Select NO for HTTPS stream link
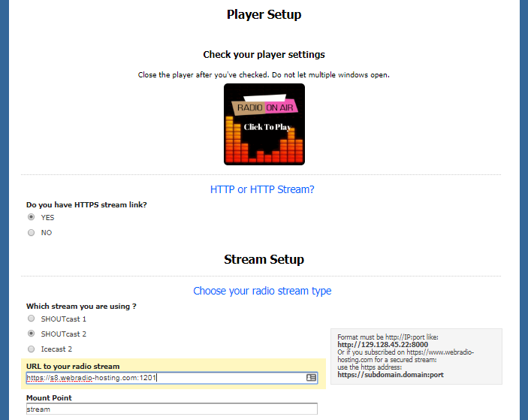528x420 pixels. tap(32, 233)
